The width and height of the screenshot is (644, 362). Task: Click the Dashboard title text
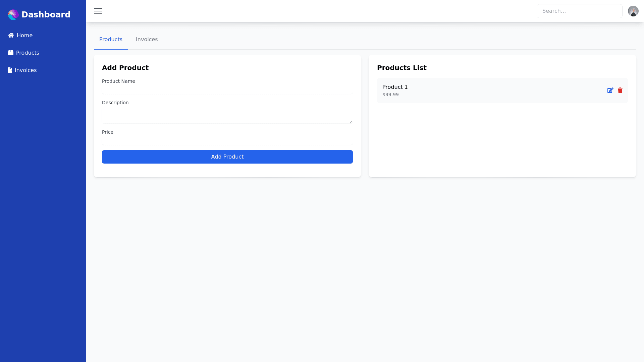point(46,15)
